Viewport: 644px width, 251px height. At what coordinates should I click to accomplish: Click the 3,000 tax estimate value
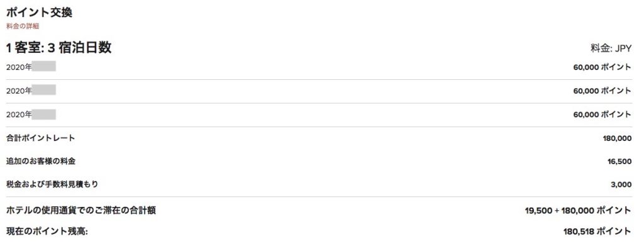pos(621,185)
